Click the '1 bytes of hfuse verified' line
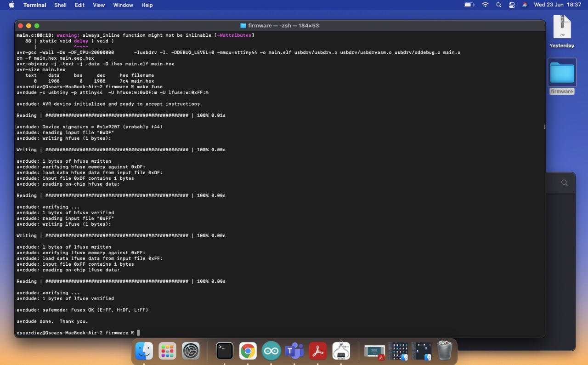588x365 pixels. pyautogui.click(x=65, y=213)
